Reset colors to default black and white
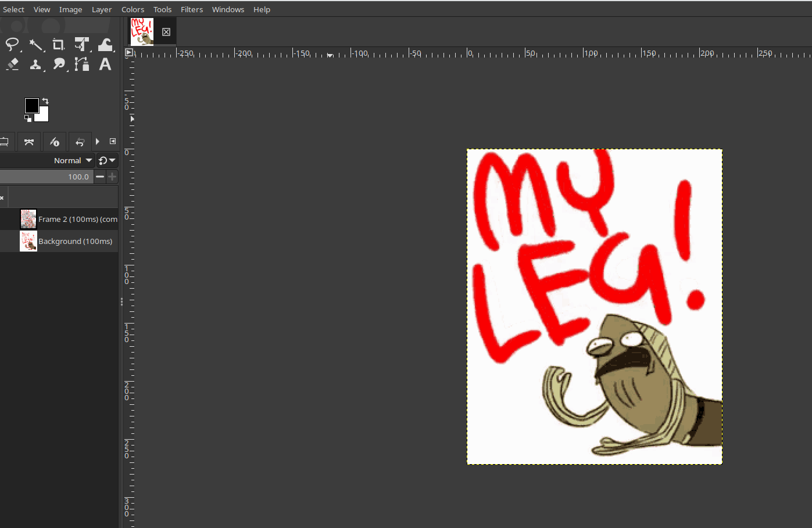 point(27,118)
